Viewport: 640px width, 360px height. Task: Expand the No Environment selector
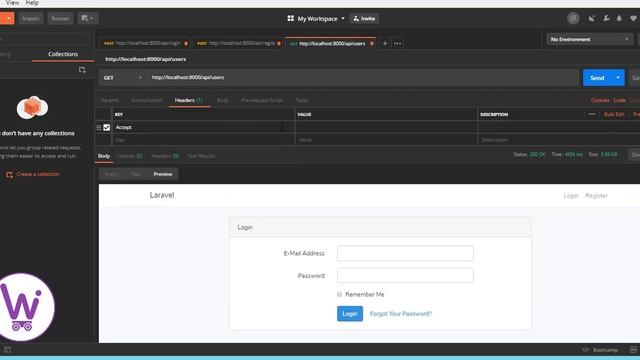pyautogui.click(x=589, y=39)
